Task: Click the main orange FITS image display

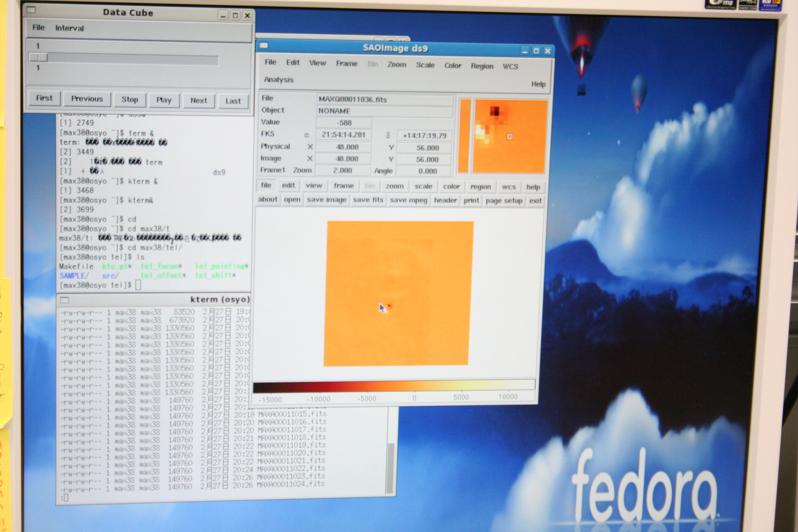Action: [398, 293]
